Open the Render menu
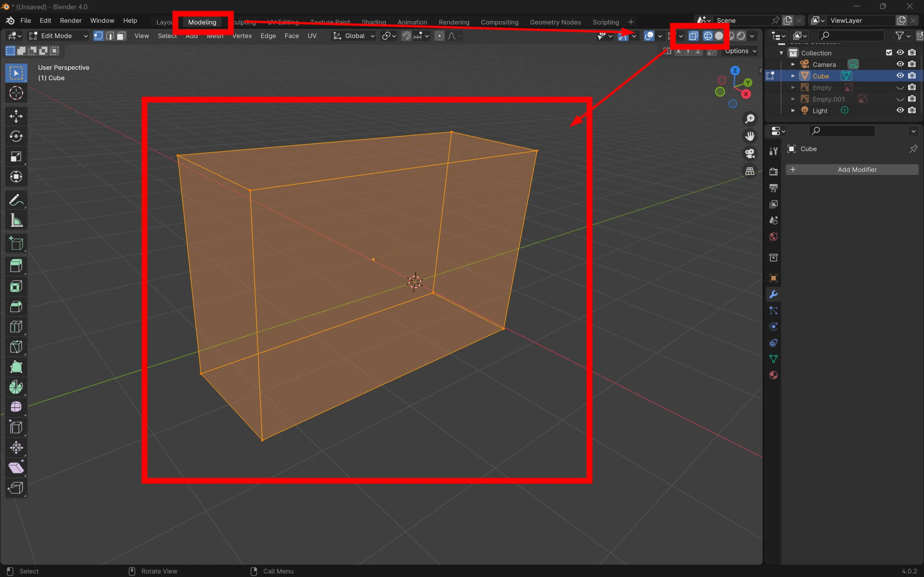Screen dimensions: 924x577 click(x=71, y=21)
